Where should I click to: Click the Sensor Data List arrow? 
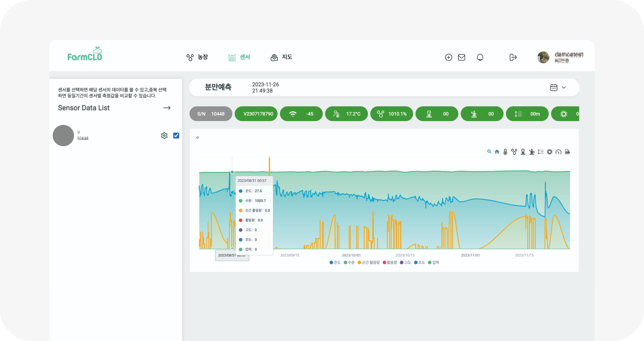pyautogui.click(x=167, y=108)
